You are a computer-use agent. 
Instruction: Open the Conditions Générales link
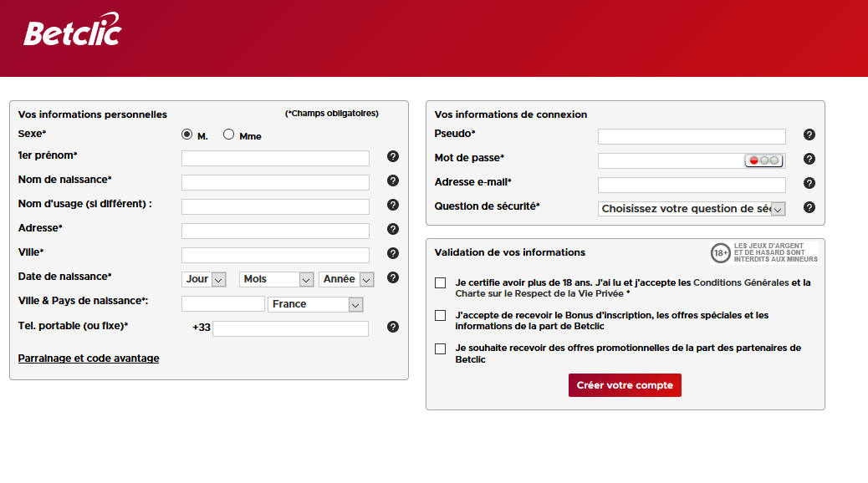(741, 282)
